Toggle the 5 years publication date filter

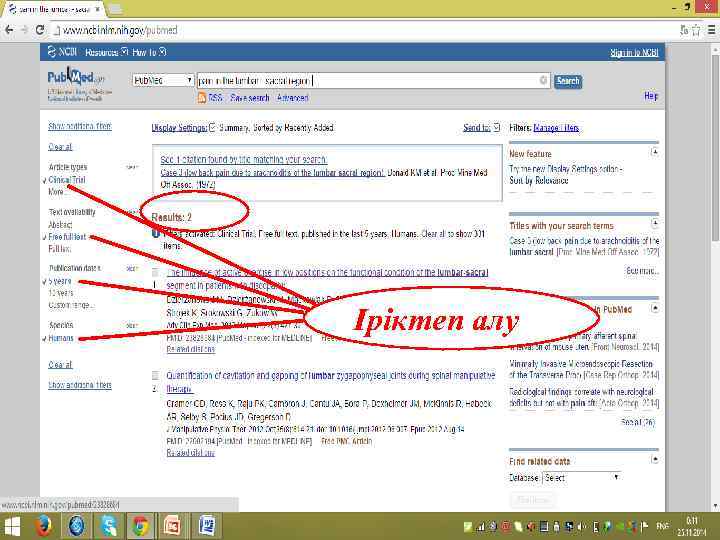pos(60,281)
